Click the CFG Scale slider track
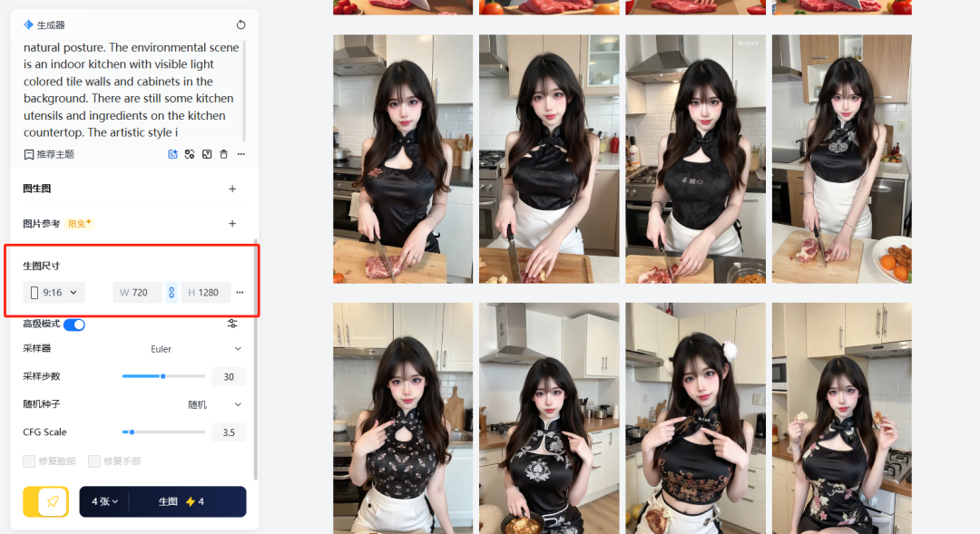Viewport: 980px width, 534px height. [164, 432]
